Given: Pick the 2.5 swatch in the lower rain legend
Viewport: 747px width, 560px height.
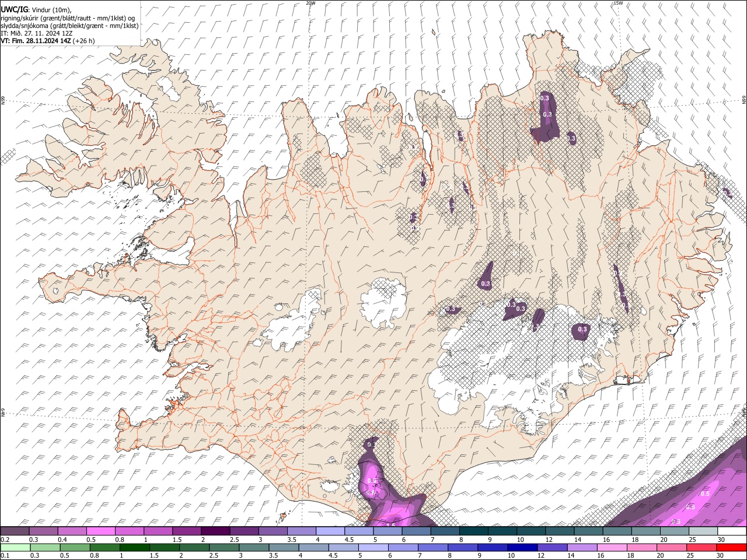Looking at the screenshot, I should click(x=224, y=547).
